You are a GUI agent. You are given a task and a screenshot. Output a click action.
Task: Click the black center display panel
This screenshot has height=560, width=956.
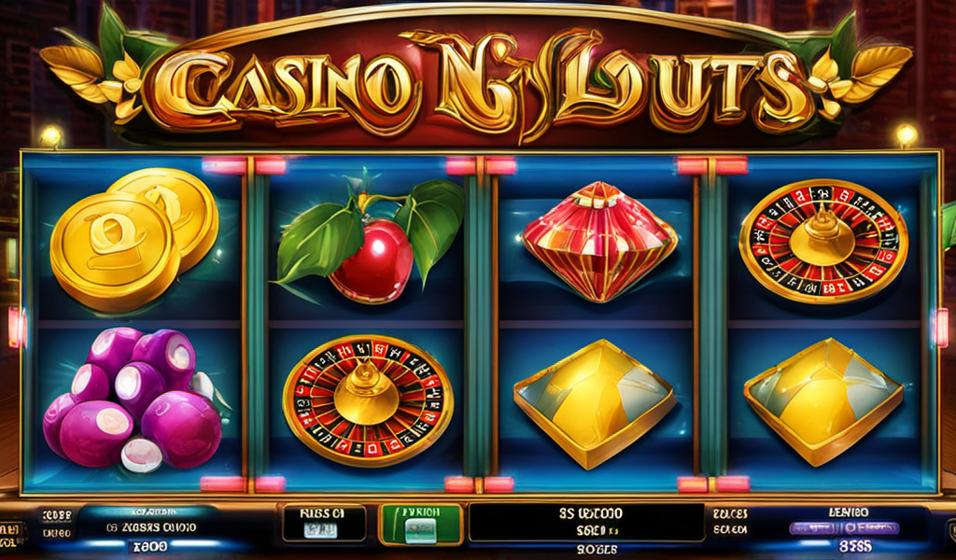pyautogui.click(x=586, y=523)
